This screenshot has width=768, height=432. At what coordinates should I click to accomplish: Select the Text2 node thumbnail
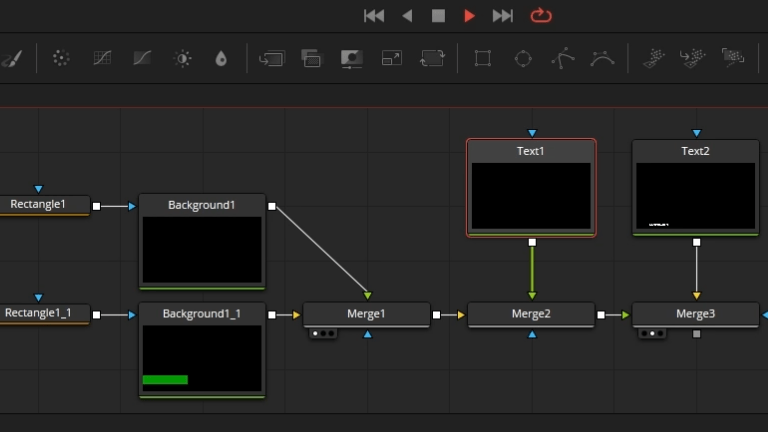click(696, 196)
